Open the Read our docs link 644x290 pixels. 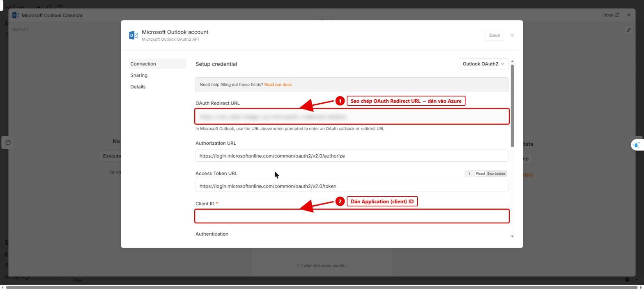[278, 85]
